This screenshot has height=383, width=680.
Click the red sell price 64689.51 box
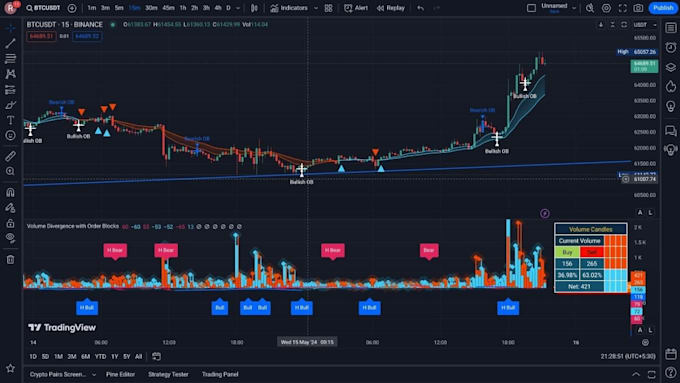point(41,36)
